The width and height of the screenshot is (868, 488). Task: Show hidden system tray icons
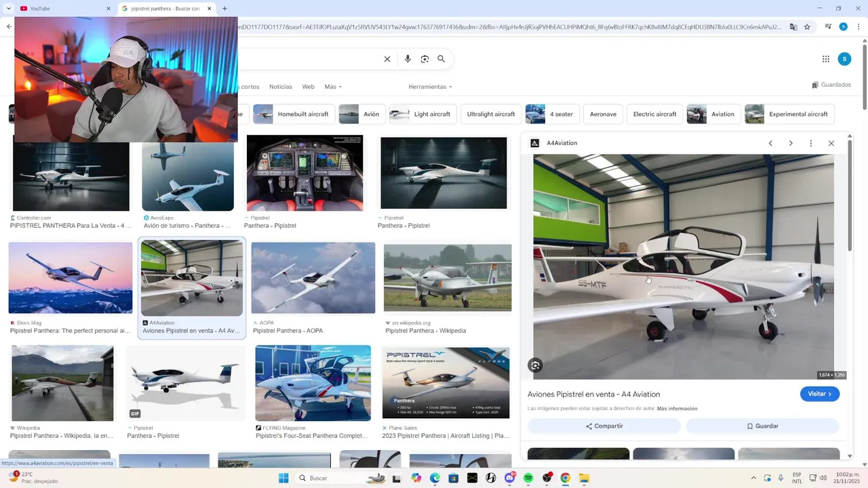[x=753, y=478]
